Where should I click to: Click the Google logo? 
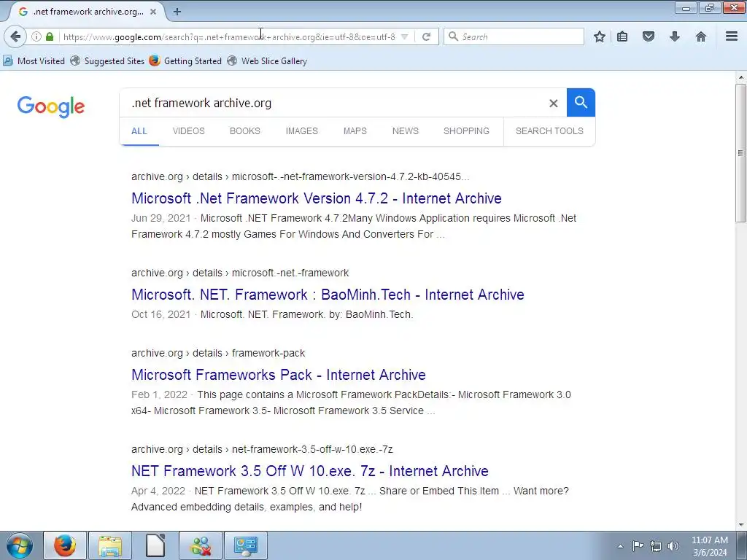pyautogui.click(x=51, y=106)
